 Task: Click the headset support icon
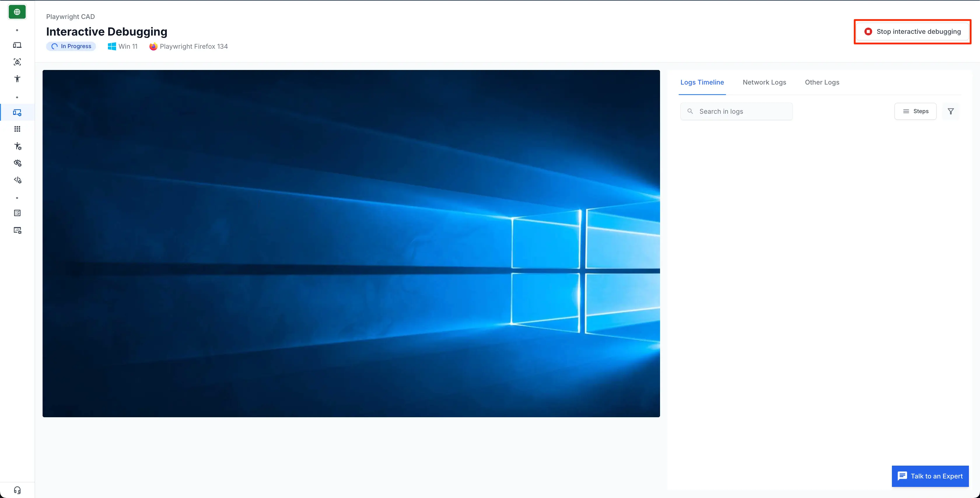17,490
